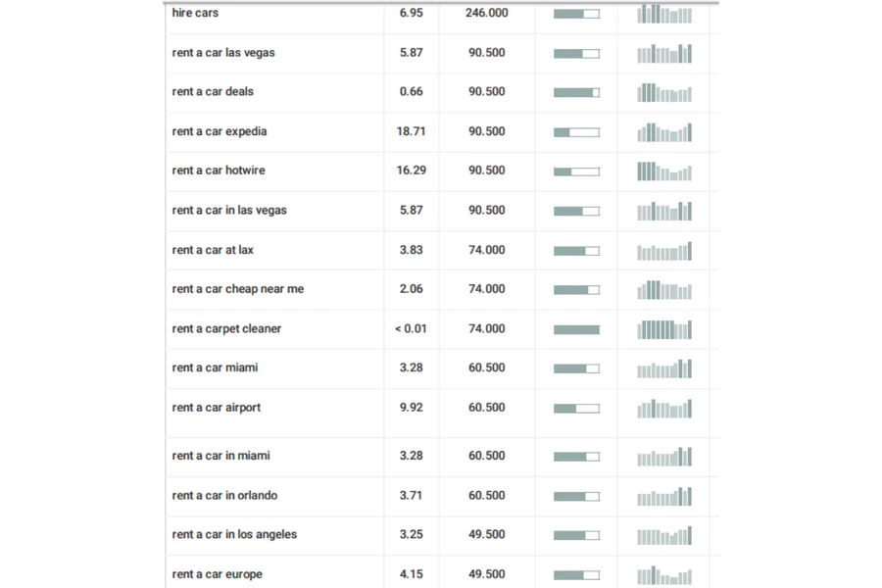The image size is (882, 588).
Task: Click the 18.71 CPC value
Action: click(412, 131)
